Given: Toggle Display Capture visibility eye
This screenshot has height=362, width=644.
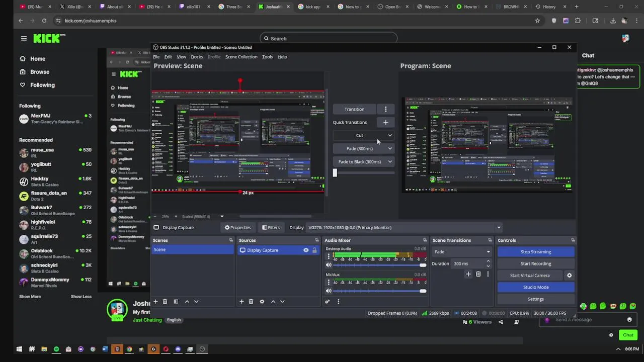Looking at the screenshot, I should 306,250.
